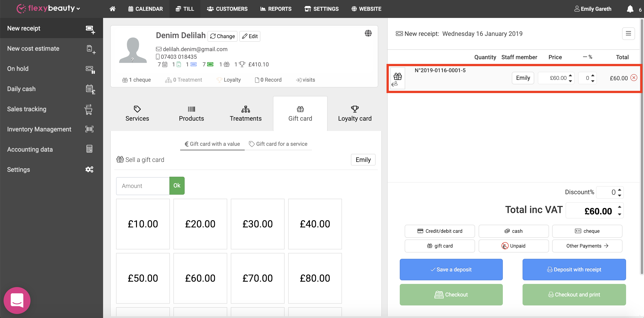
Task: Open New receipt in sidebar
Action: 52,28
